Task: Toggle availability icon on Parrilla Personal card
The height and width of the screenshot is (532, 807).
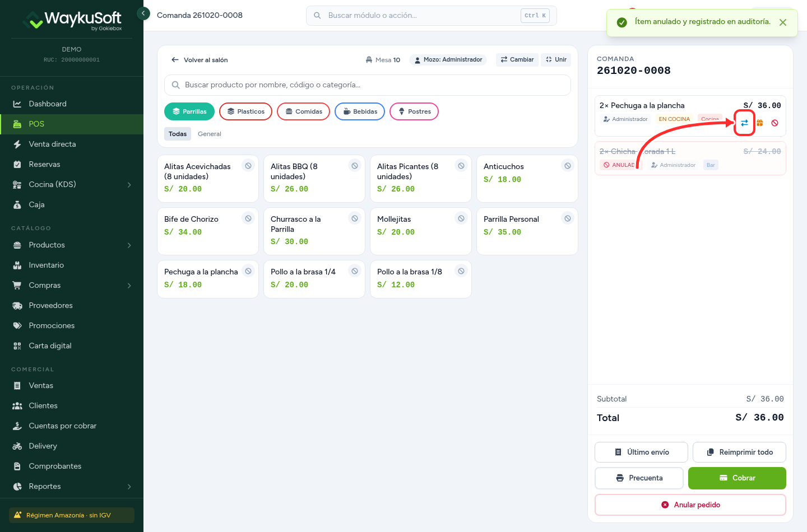Action: [568, 218]
